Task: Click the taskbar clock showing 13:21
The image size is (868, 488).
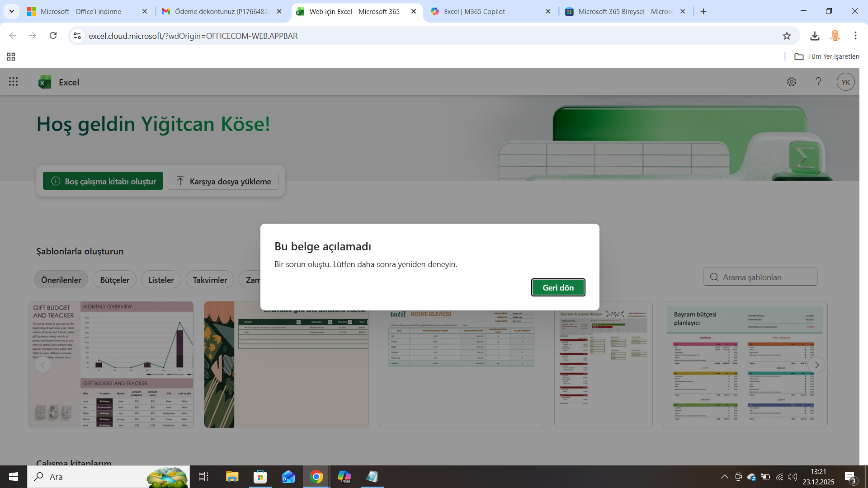Action: (x=818, y=477)
